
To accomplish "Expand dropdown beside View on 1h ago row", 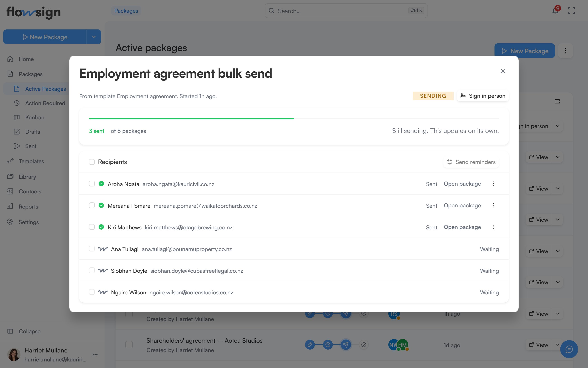I will 558,314.
